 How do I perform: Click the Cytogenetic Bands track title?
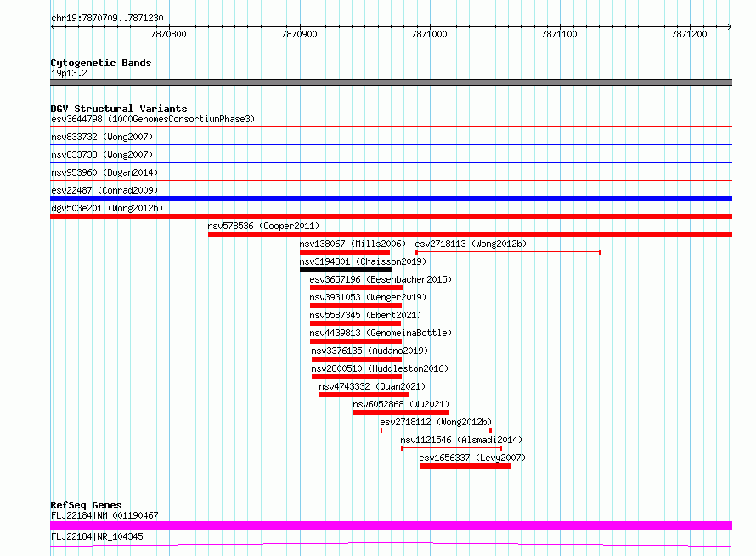(x=101, y=63)
